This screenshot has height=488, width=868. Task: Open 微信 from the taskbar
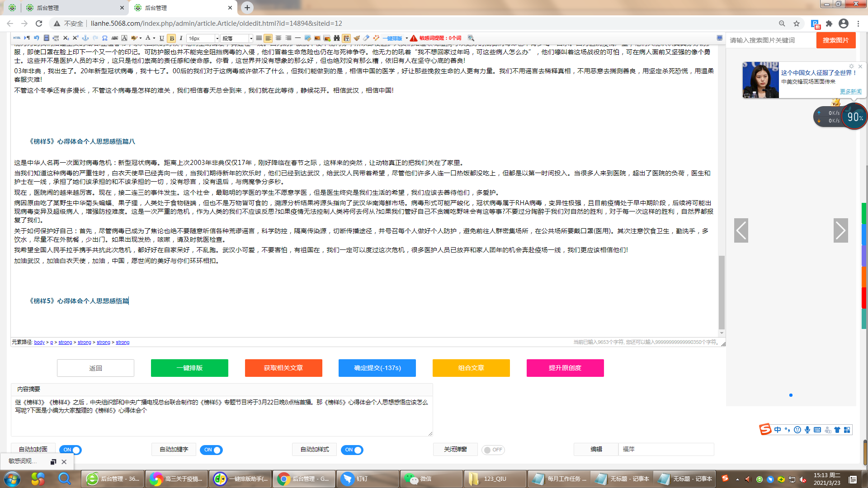431,479
